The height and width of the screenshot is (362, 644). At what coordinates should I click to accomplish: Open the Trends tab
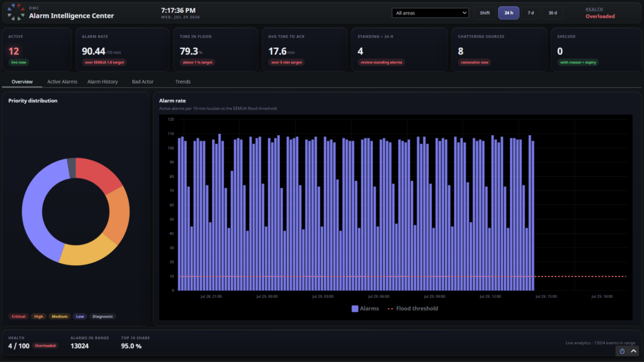pyautogui.click(x=183, y=82)
